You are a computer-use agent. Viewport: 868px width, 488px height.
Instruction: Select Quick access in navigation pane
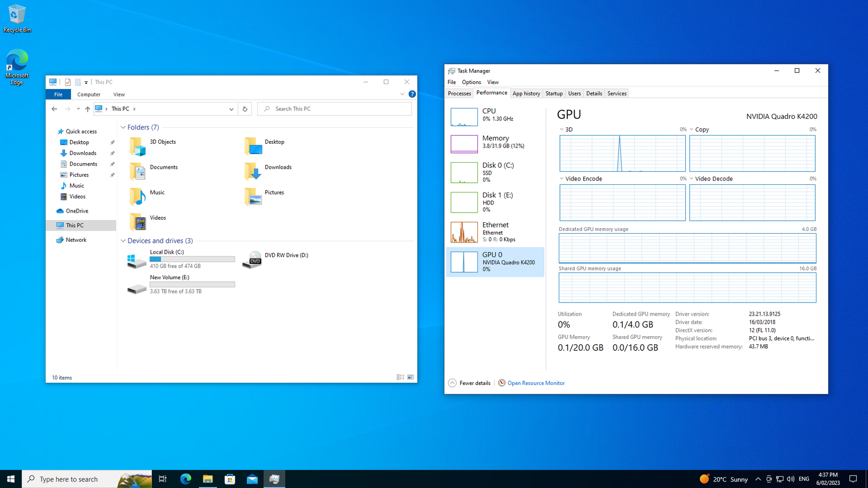tap(81, 131)
